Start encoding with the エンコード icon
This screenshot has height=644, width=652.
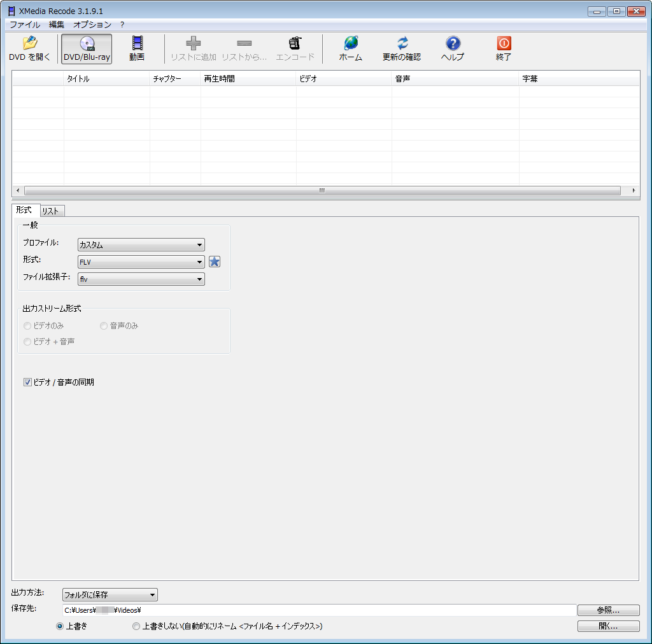[x=295, y=48]
